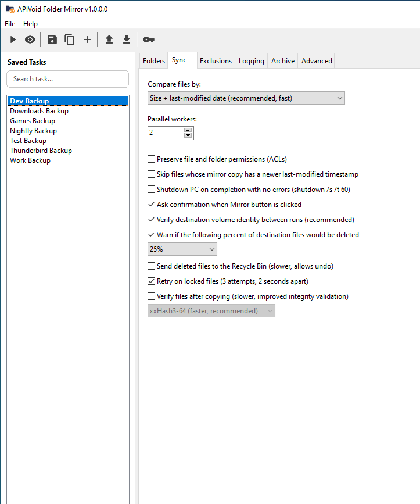Select the Games Backup task
This screenshot has width=420, height=504.
68,121
